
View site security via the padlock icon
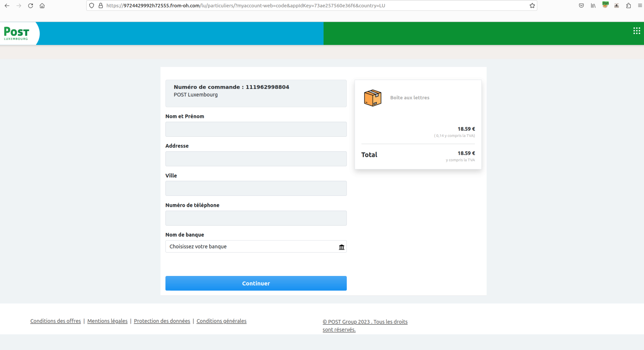click(101, 6)
